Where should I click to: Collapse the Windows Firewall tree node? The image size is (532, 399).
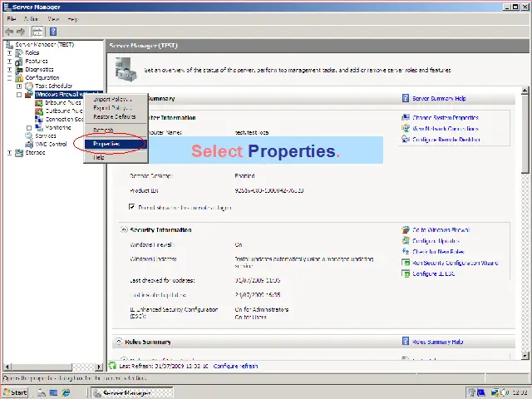click(19, 95)
